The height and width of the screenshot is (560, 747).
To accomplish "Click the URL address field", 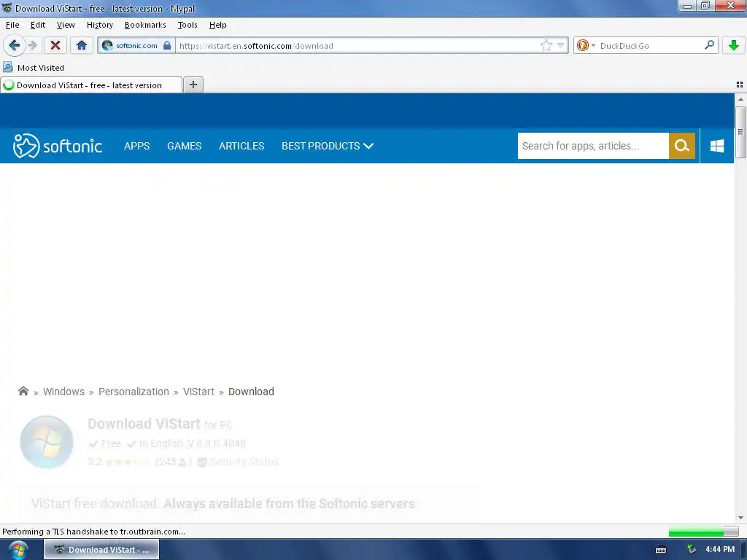I will 357,46.
